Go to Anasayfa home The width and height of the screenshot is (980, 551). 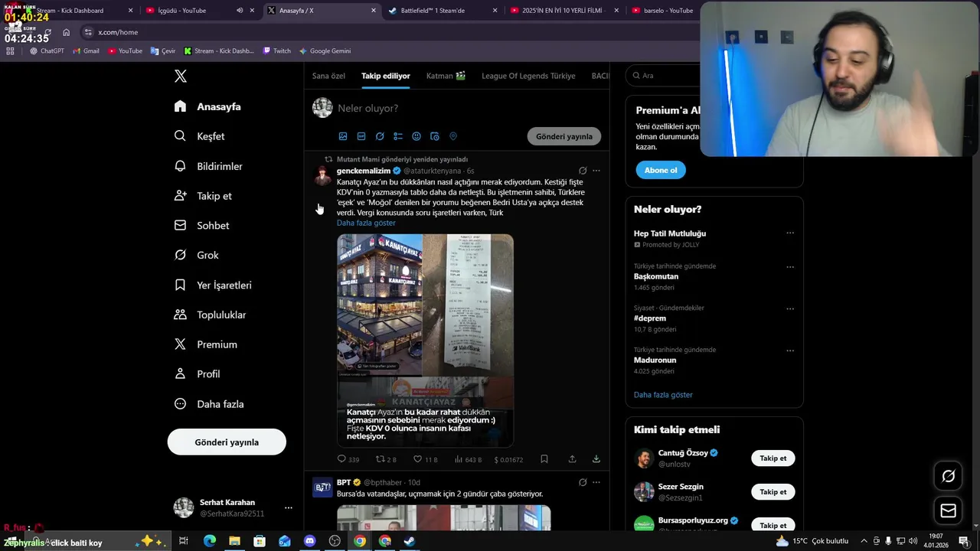[207, 106]
